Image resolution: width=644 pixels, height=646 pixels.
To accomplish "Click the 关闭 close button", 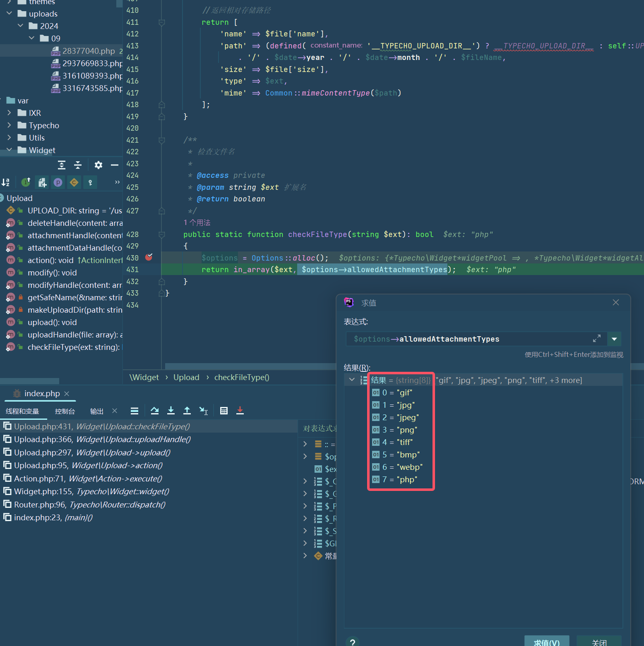I will pos(599,641).
